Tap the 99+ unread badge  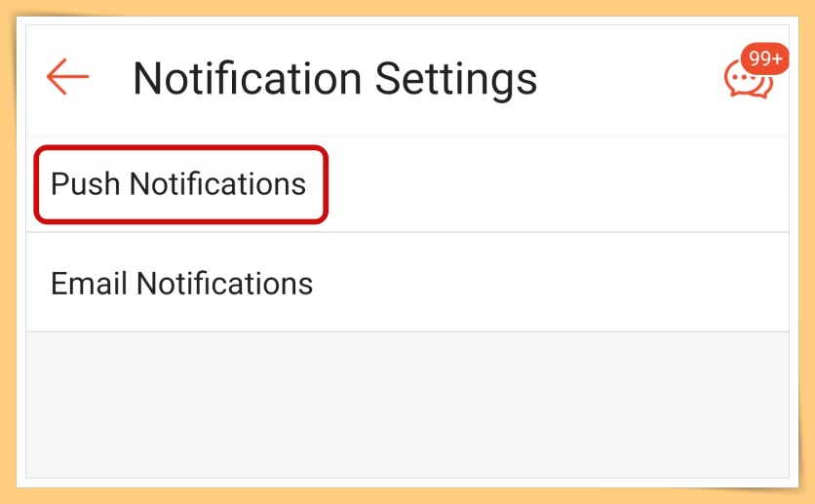click(765, 58)
